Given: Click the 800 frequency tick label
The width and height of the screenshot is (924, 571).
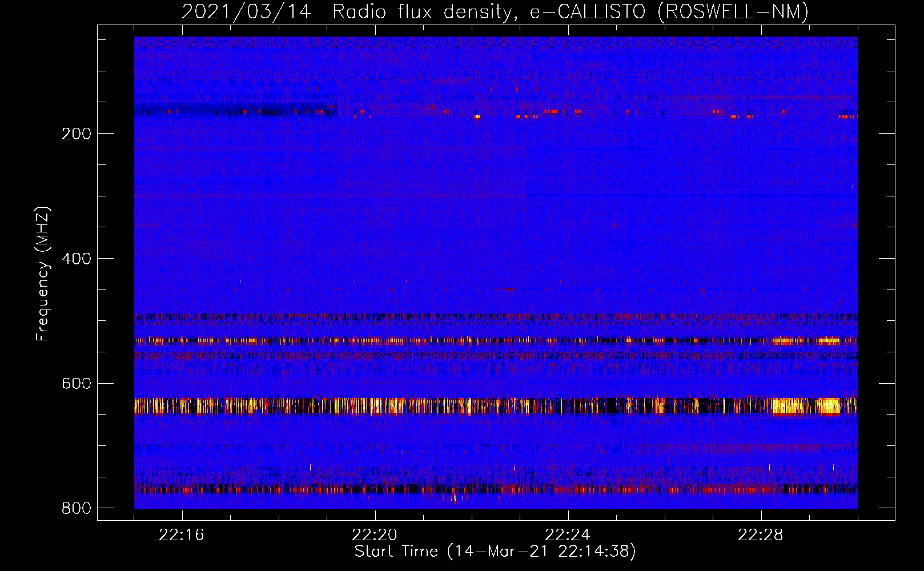Looking at the screenshot, I should 77,508.
